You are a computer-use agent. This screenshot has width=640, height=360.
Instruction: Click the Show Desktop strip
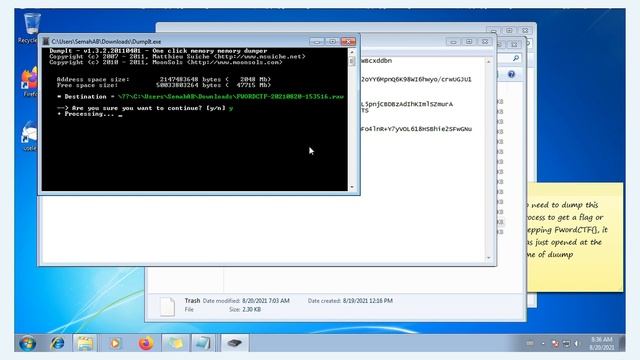(x=622, y=343)
